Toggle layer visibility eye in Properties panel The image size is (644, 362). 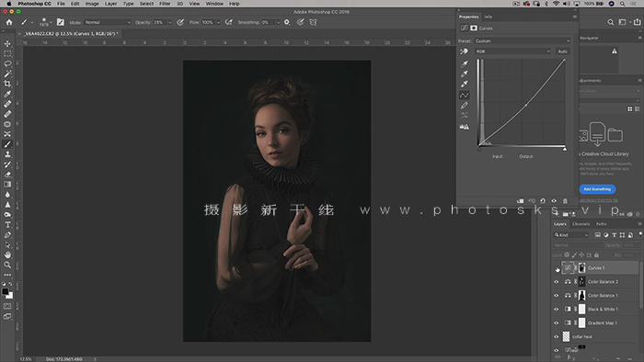554,201
